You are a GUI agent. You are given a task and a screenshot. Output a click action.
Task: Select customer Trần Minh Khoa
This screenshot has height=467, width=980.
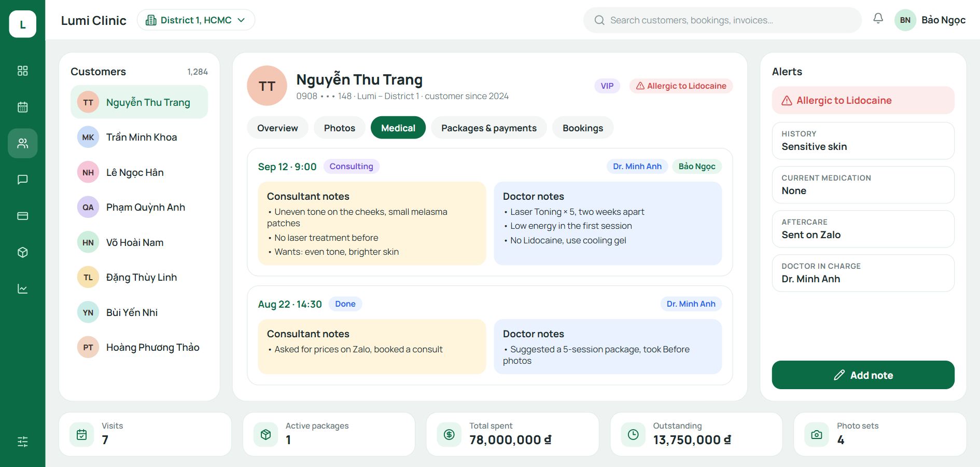[139, 137]
